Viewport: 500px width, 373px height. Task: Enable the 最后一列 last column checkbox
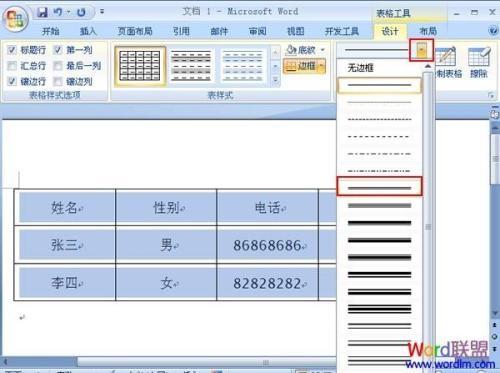(58, 66)
